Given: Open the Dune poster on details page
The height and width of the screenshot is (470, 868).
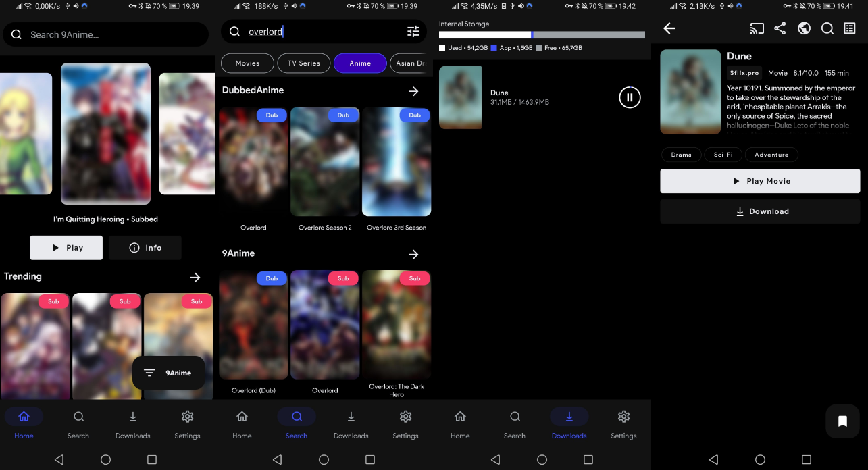Looking at the screenshot, I should [x=690, y=92].
